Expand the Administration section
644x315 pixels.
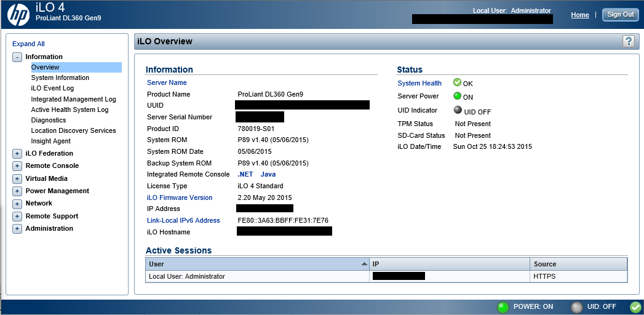[17, 229]
